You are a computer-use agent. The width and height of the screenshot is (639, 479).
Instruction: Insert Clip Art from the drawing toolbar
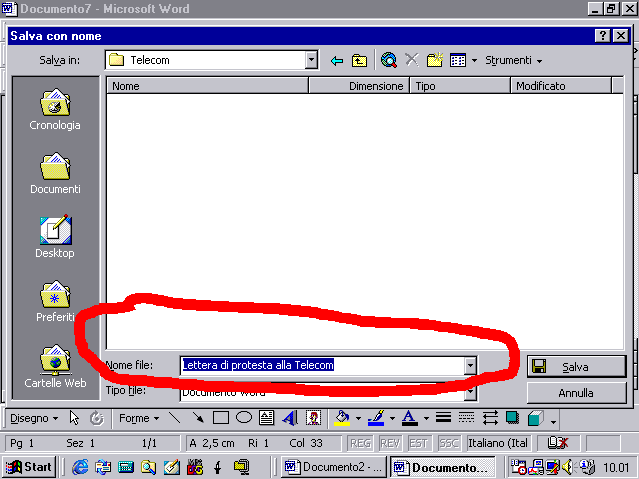(313, 418)
